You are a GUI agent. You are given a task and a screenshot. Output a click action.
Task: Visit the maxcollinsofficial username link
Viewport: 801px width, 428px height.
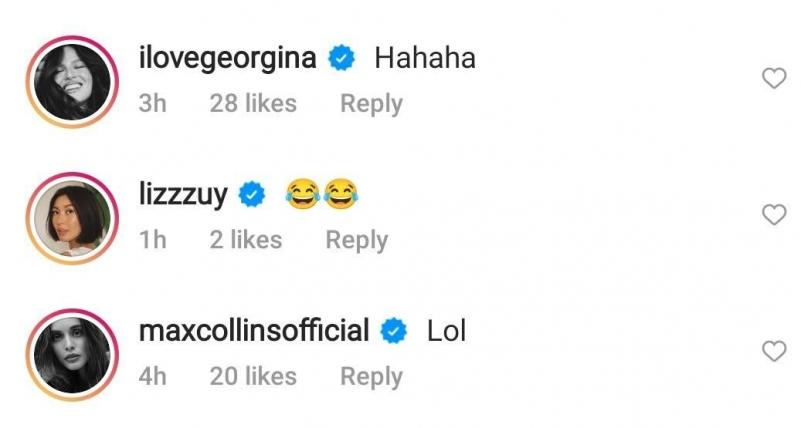(x=254, y=330)
